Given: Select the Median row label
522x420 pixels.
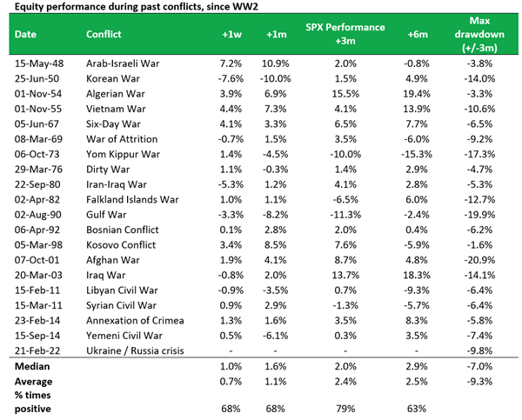Looking at the screenshot, I should [x=32, y=366].
